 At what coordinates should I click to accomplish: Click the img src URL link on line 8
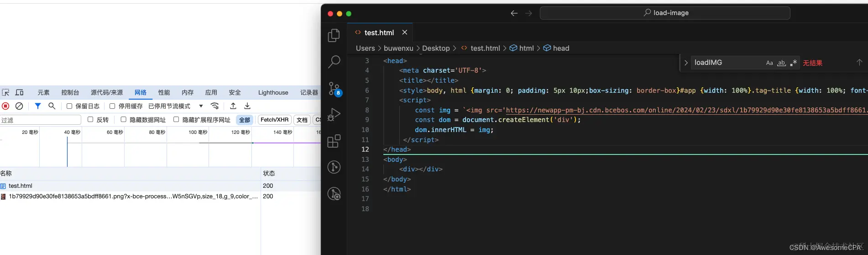[x=686, y=110]
